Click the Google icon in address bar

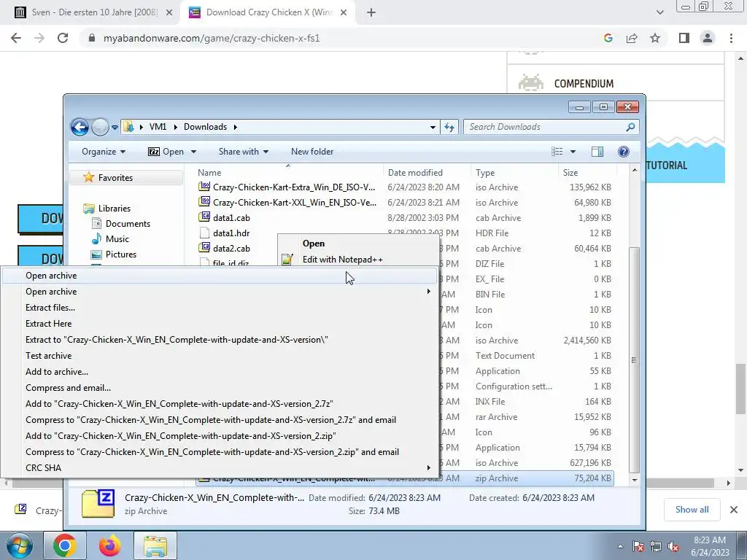tap(608, 38)
